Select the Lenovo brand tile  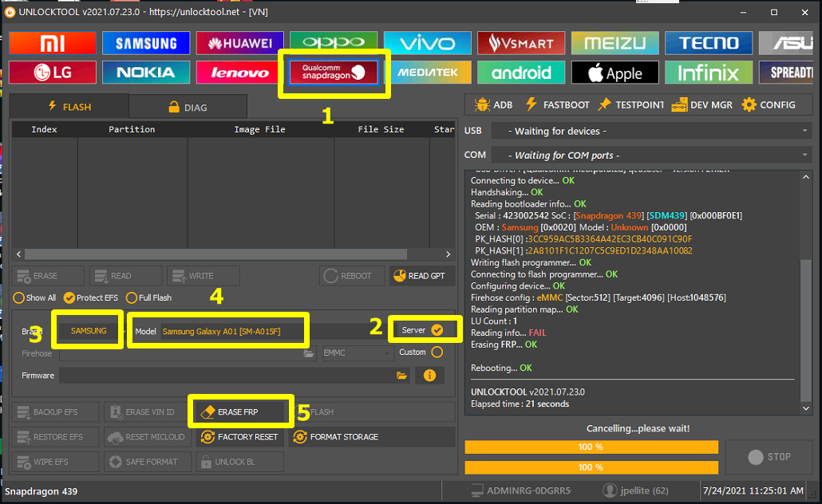(239, 73)
